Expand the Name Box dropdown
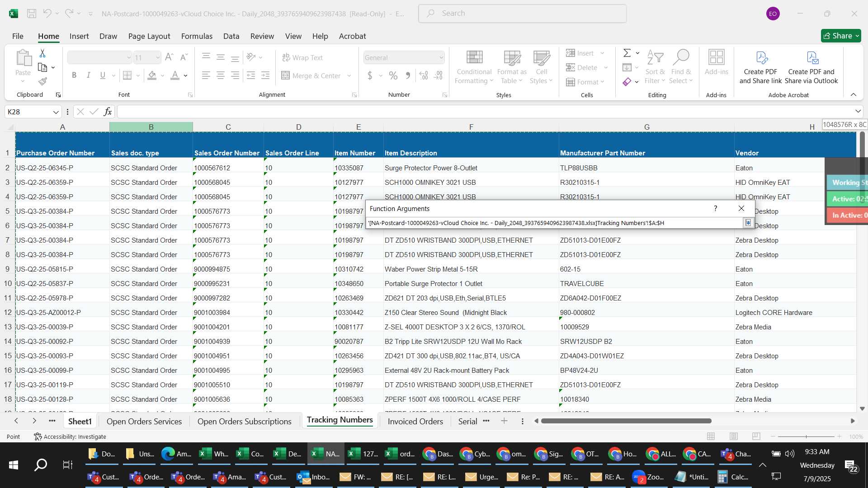Image resolution: width=868 pixels, height=488 pixels. tap(56, 112)
